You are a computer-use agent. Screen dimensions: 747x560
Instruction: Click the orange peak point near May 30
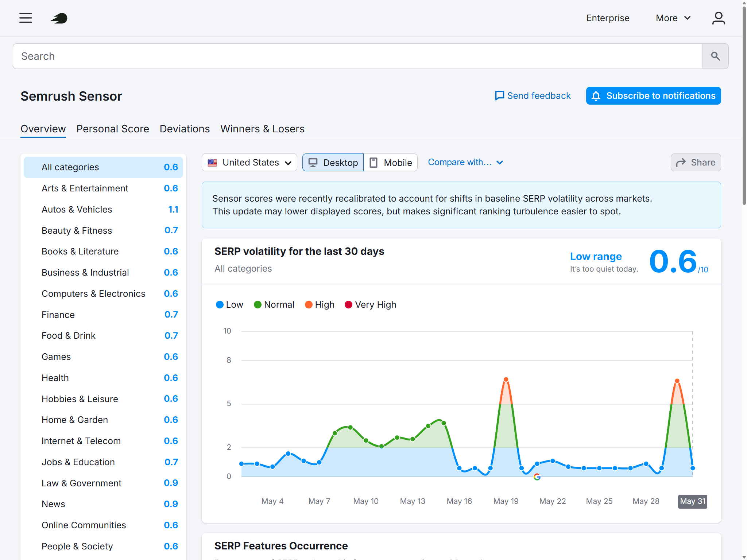677,381
